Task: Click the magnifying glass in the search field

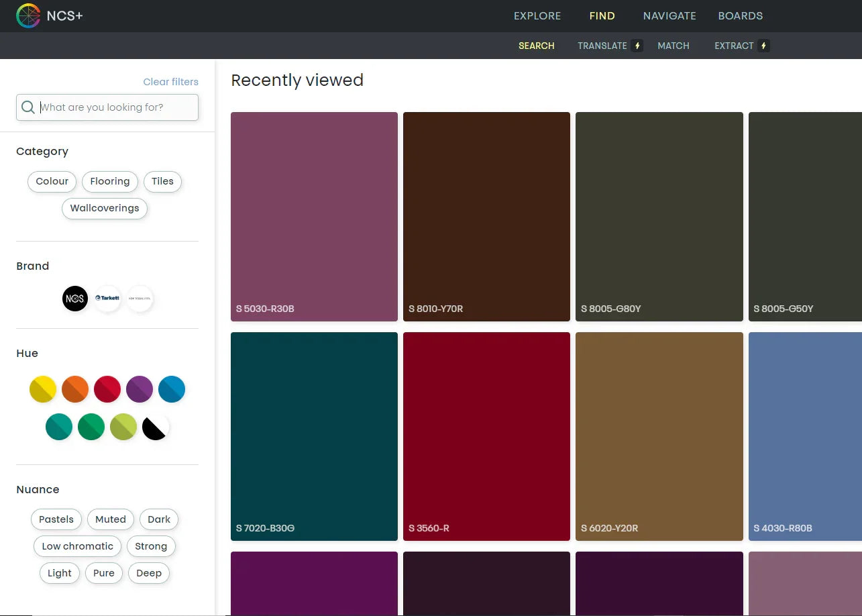Action: pos(28,107)
